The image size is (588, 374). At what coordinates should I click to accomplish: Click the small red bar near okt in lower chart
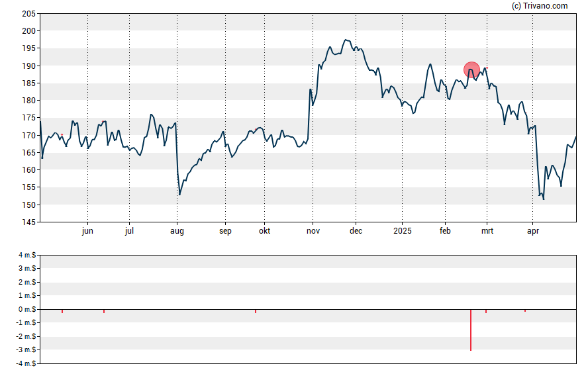(256, 311)
